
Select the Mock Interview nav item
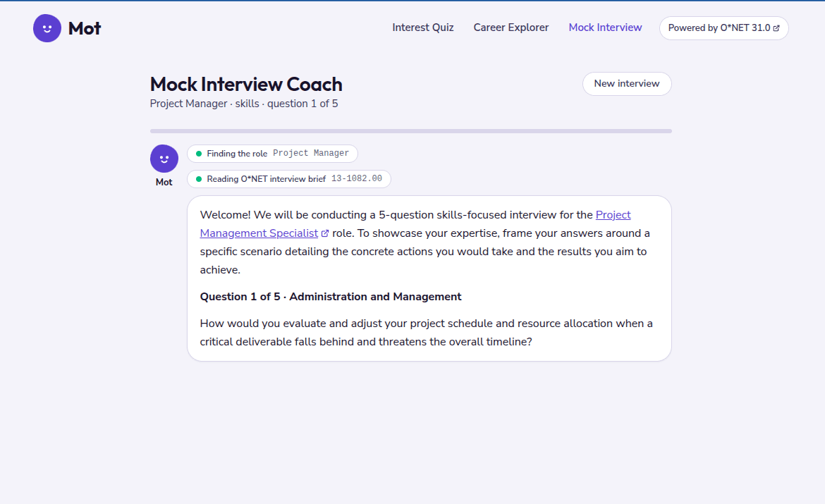605,28
